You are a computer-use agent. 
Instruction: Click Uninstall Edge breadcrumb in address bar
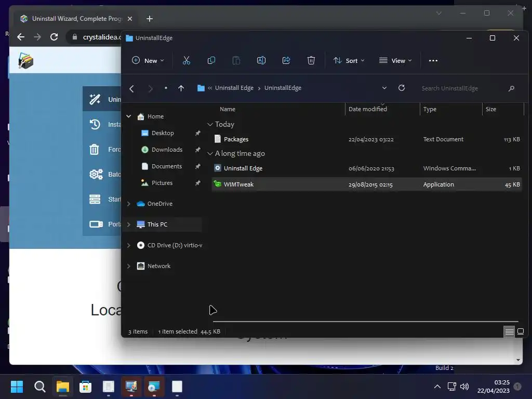[234, 88]
